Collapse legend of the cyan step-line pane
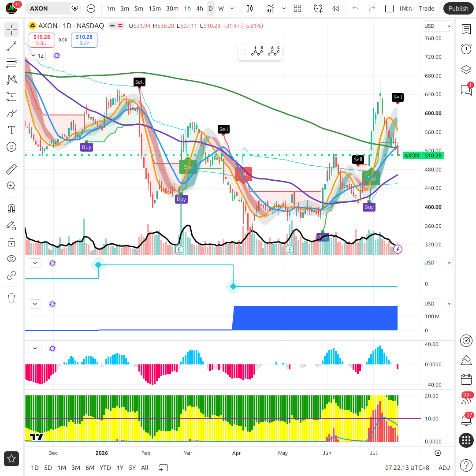The image size is (476, 476). pos(35,263)
